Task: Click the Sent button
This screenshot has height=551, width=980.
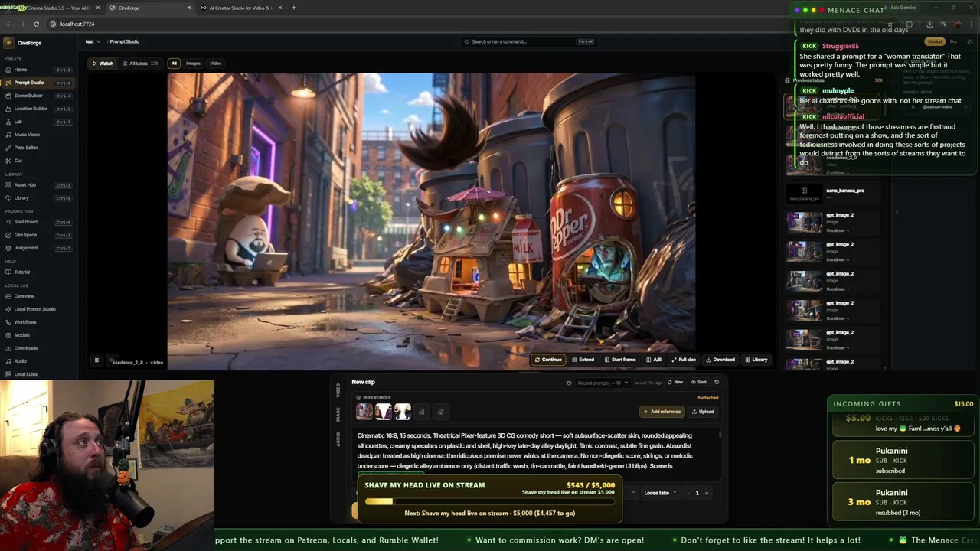Action: pos(699,382)
